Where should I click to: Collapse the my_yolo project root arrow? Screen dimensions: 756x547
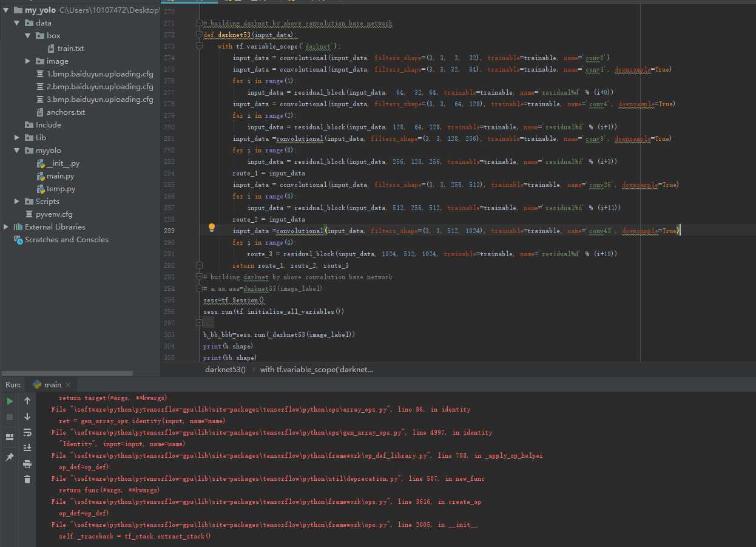pyautogui.click(x=7, y=10)
